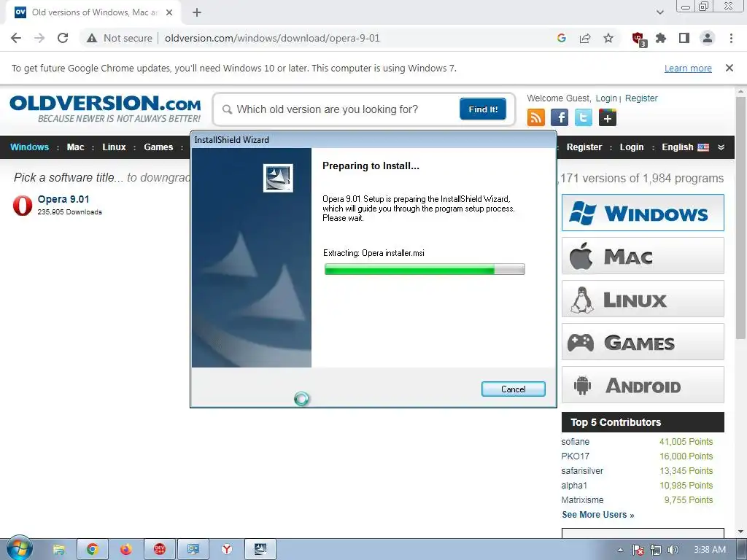Click the volume speaker tray icon

673,550
